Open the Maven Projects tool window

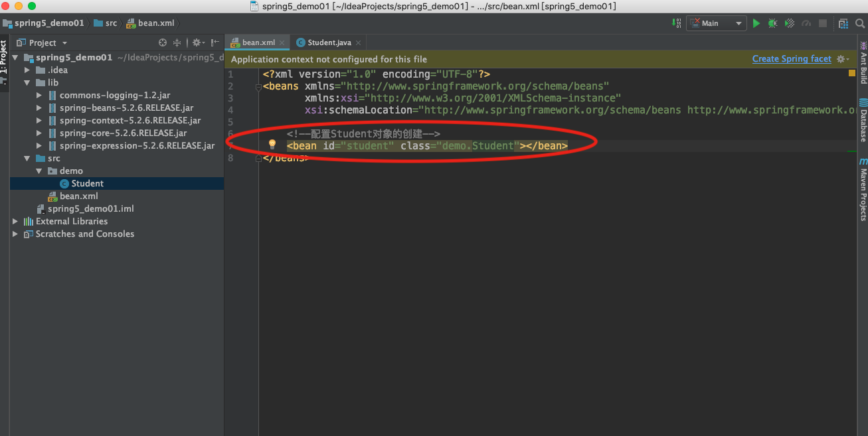tap(863, 190)
